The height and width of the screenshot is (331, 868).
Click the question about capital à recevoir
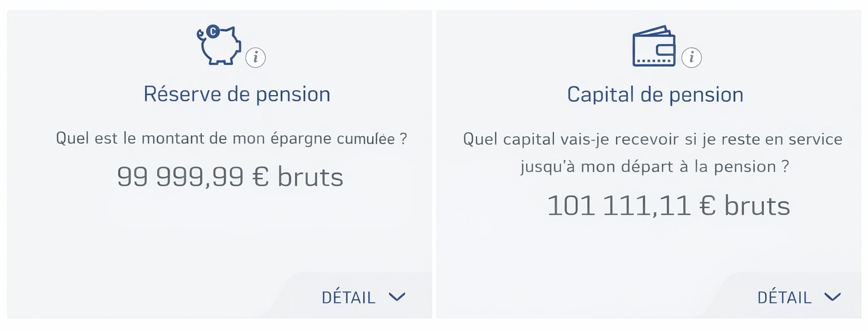point(653,153)
